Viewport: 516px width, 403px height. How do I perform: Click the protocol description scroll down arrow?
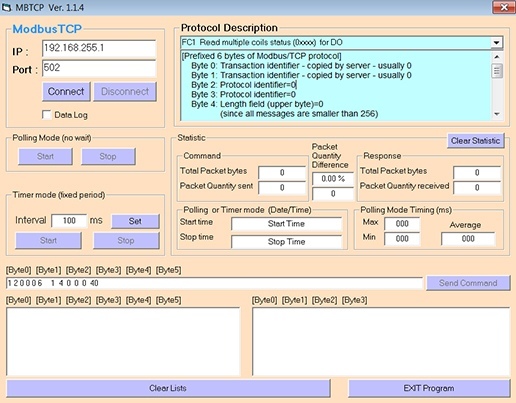[497, 114]
